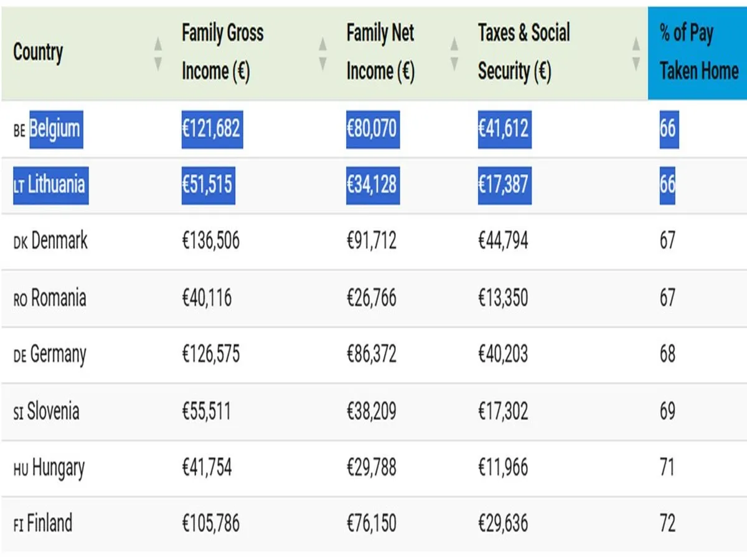
Task: Click Germany's net income value €86,372
Action: coord(371,355)
